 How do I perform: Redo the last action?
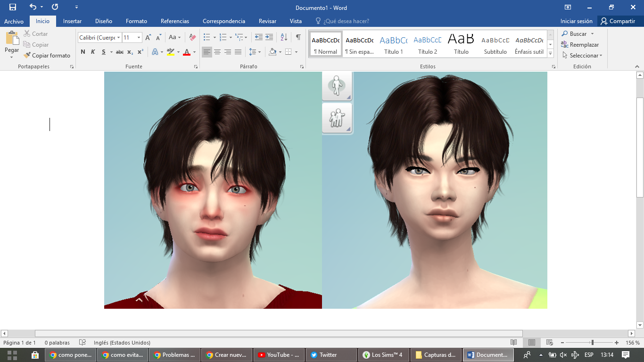[55, 7]
